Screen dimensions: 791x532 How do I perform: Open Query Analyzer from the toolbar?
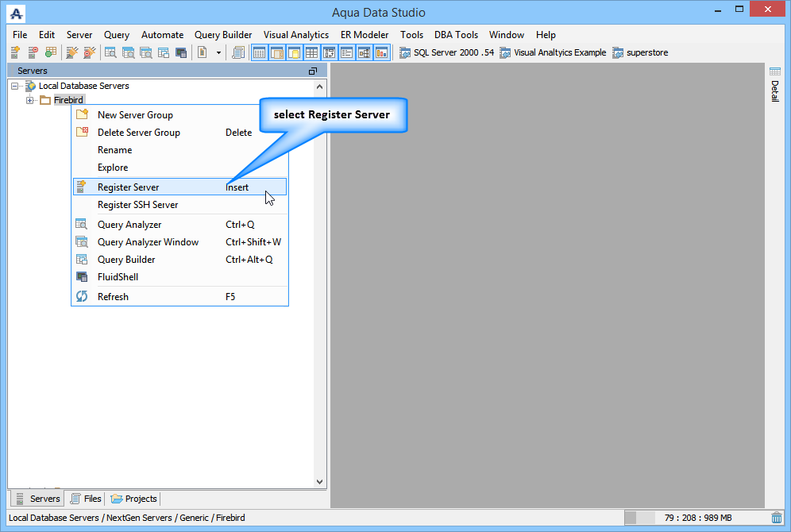[x=110, y=52]
